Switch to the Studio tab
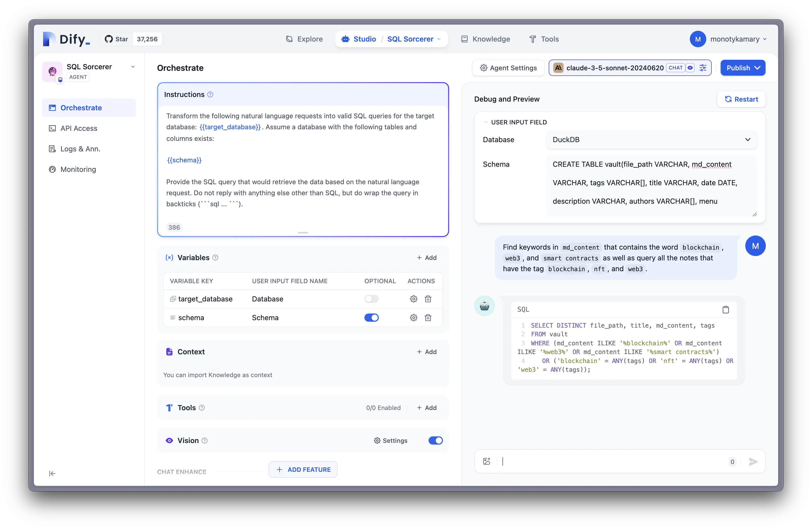 [x=359, y=39]
